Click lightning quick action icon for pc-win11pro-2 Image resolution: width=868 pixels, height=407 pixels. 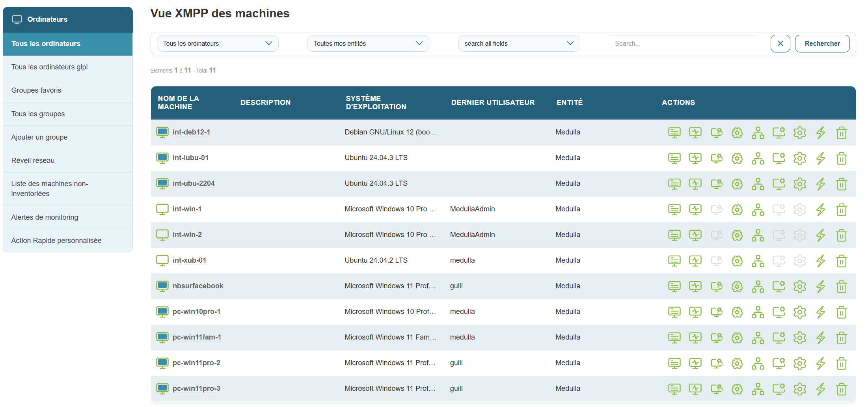(820, 364)
